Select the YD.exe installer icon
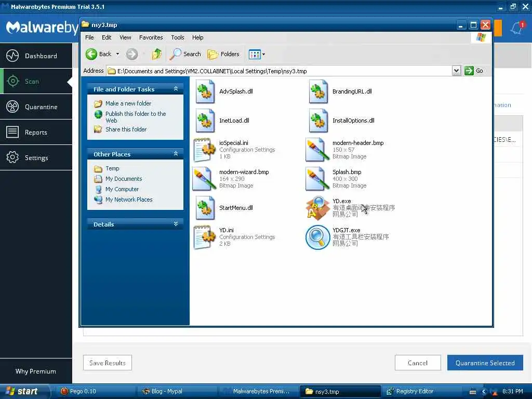 [317, 208]
